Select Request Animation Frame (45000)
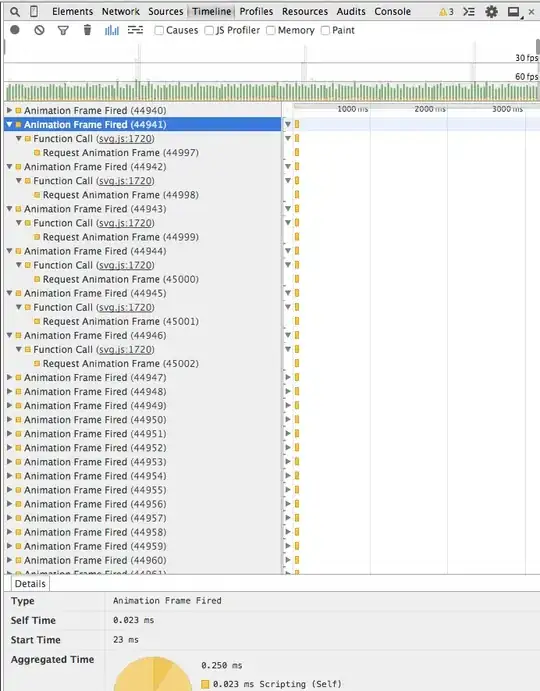Image resolution: width=540 pixels, height=691 pixels. coord(121,279)
